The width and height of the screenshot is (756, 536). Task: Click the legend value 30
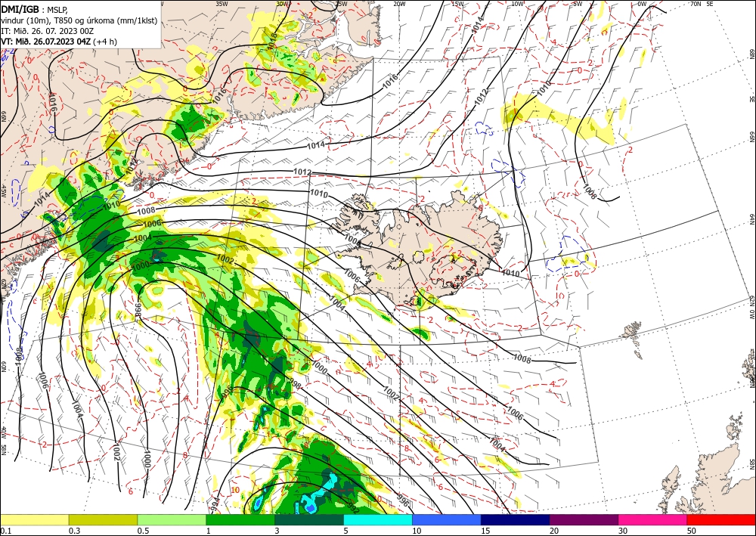(624, 531)
